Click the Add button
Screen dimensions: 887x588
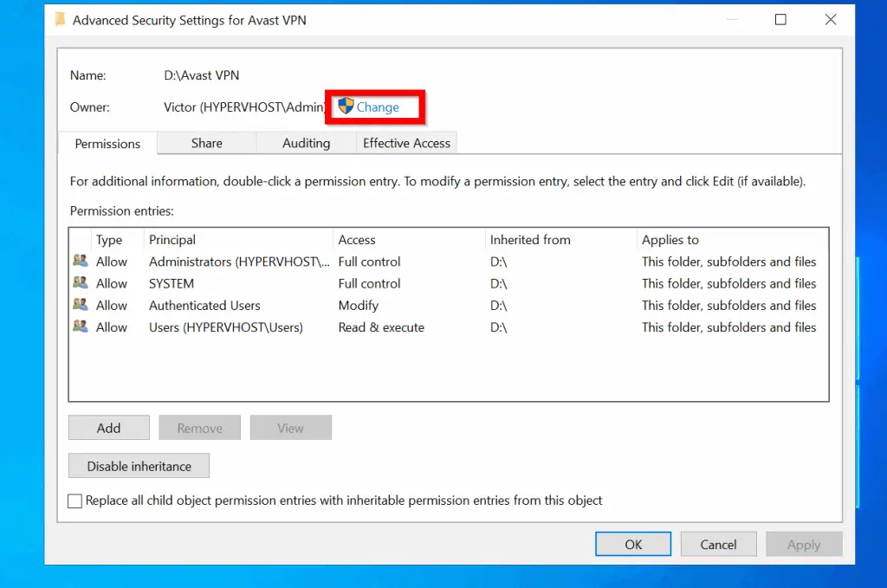point(108,427)
